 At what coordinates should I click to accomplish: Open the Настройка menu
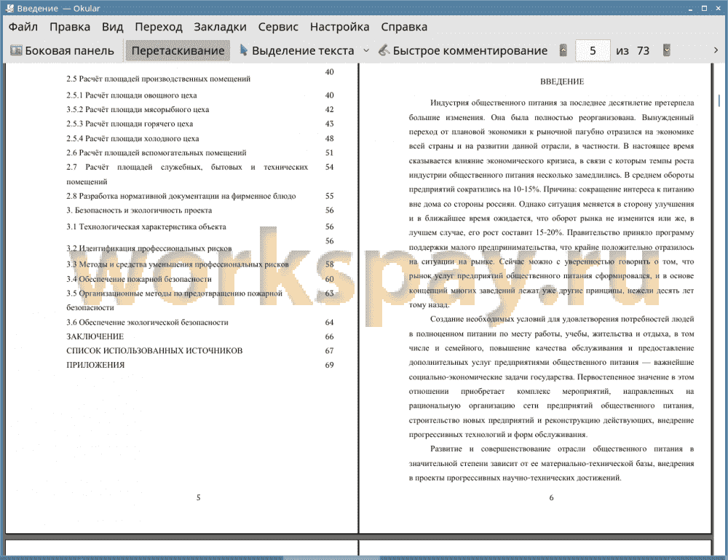click(339, 27)
